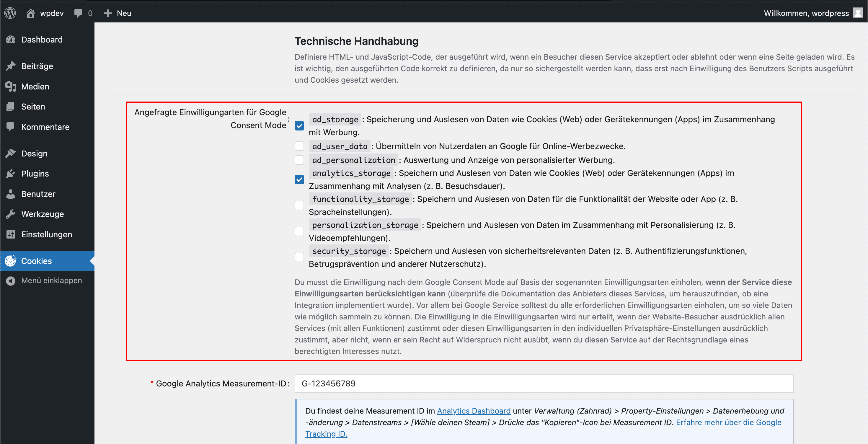Open the wpdev site home icon
Viewport: 868px width, 444px height.
point(31,13)
